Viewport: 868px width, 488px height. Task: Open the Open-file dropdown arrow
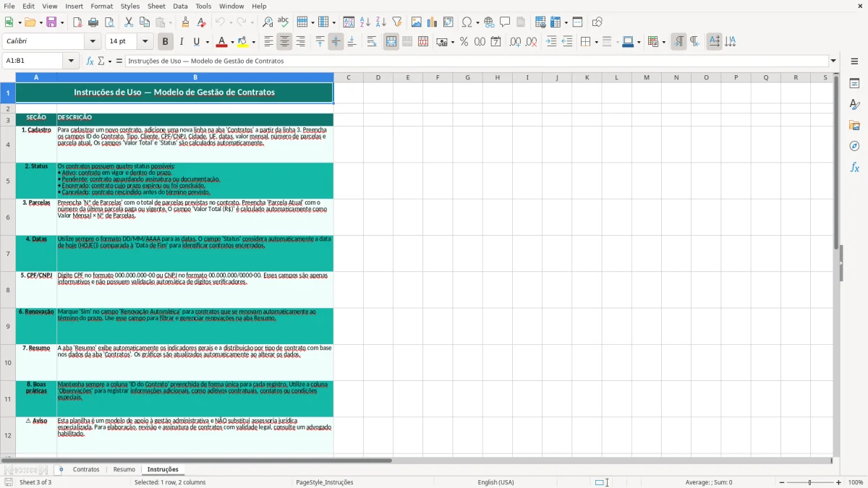point(40,22)
